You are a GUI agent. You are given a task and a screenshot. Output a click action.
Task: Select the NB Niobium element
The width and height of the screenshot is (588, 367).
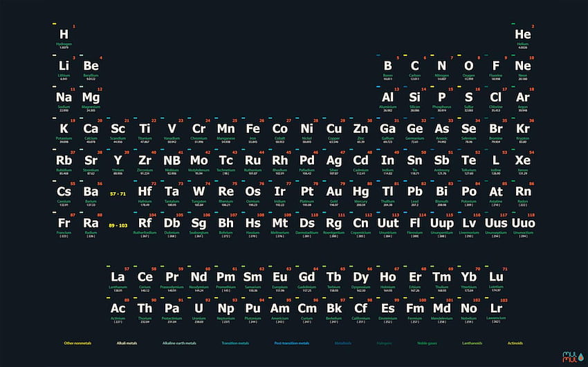(x=172, y=162)
